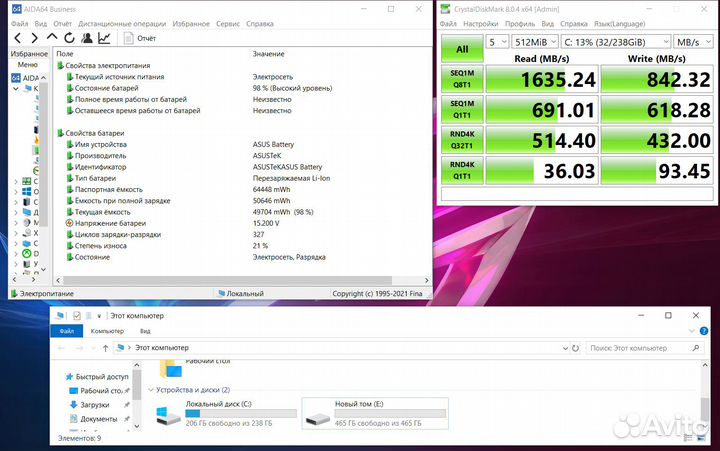Image resolution: width=720 pixels, height=451 pixels.
Task: Open Explorer help icon
Action: click(703, 331)
